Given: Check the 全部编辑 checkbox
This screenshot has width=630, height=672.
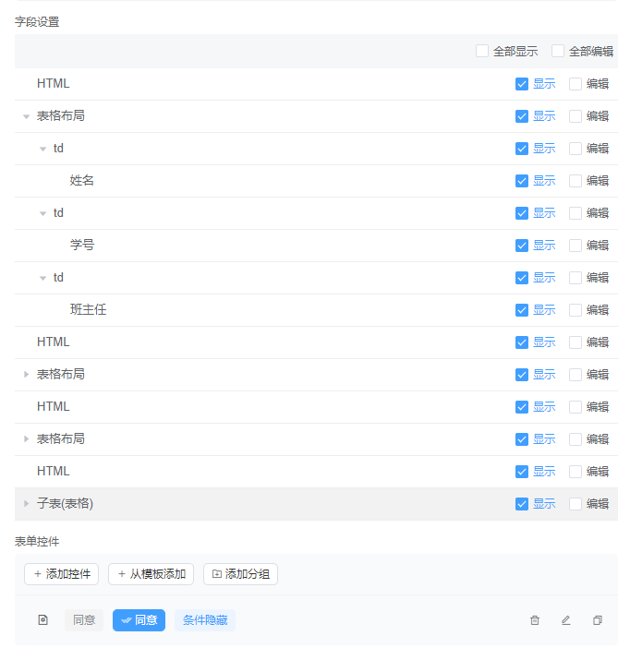Looking at the screenshot, I should point(558,51).
